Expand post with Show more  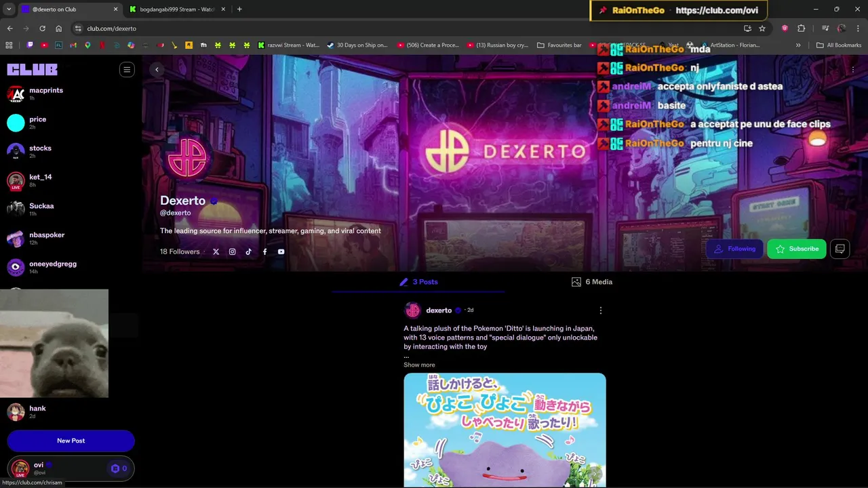click(419, 365)
